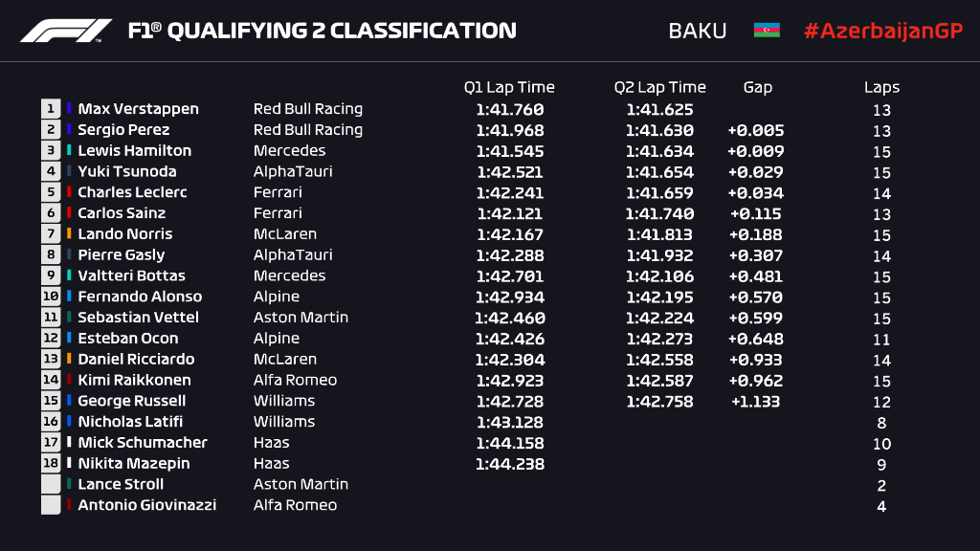Click the Gap column header

tap(757, 87)
